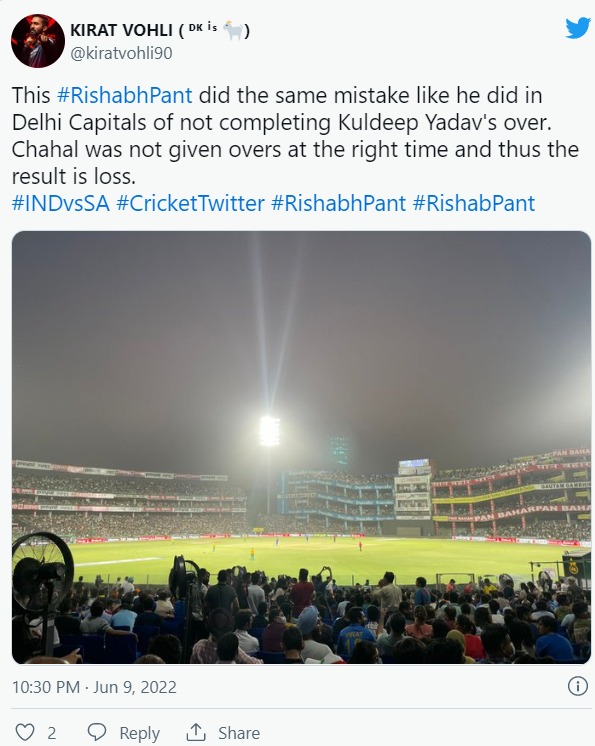The height and width of the screenshot is (746, 595).
Task: Click the Share button label
Action: click(239, 733)
